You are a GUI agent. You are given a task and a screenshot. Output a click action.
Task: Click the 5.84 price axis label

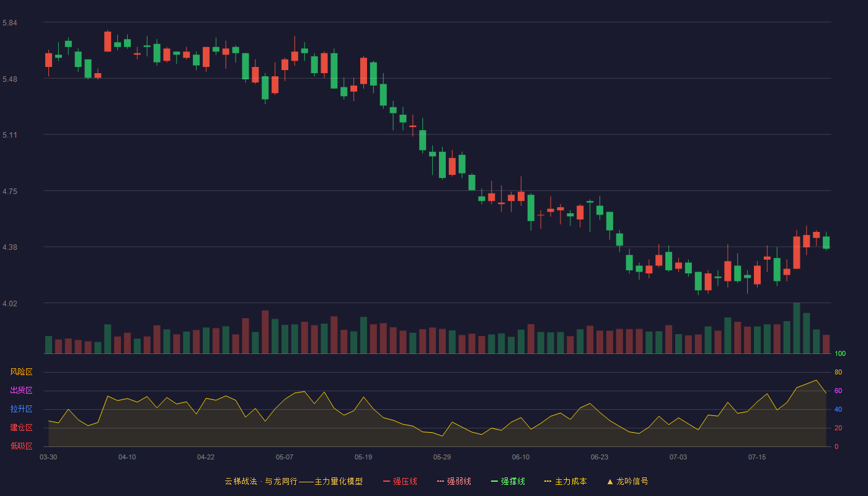pos(10,23)
